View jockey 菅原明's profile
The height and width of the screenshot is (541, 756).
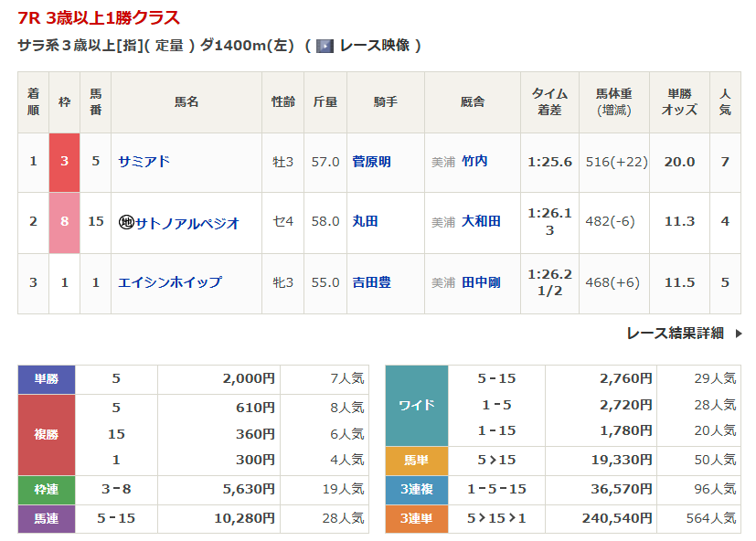pos(371,162)
